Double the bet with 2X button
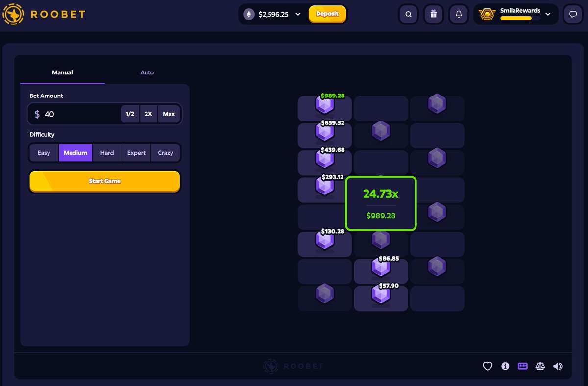588x386 pixels. coord(148,114)
